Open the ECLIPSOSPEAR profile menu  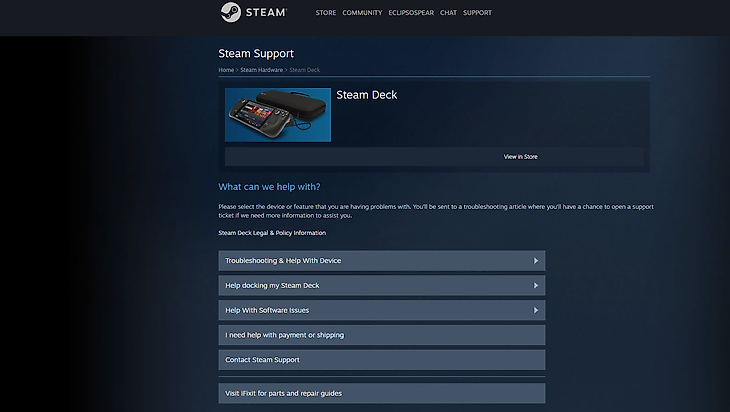click(411, 13)
